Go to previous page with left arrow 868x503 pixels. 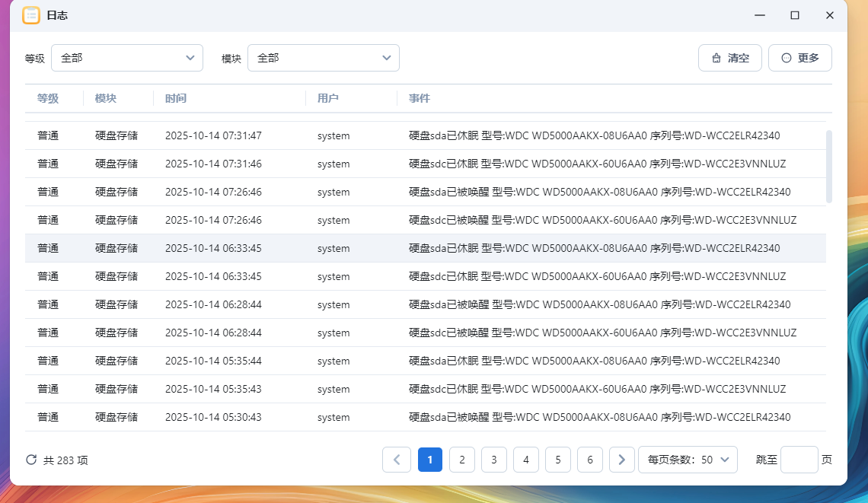tap(397, 460)
